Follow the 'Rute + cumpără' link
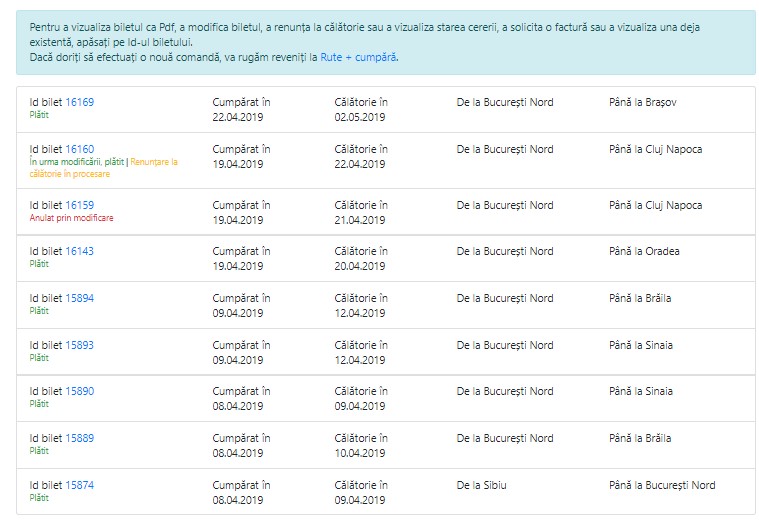Image resolution: width=759 pixels, height=530 pixels. [x=358, y=57]
